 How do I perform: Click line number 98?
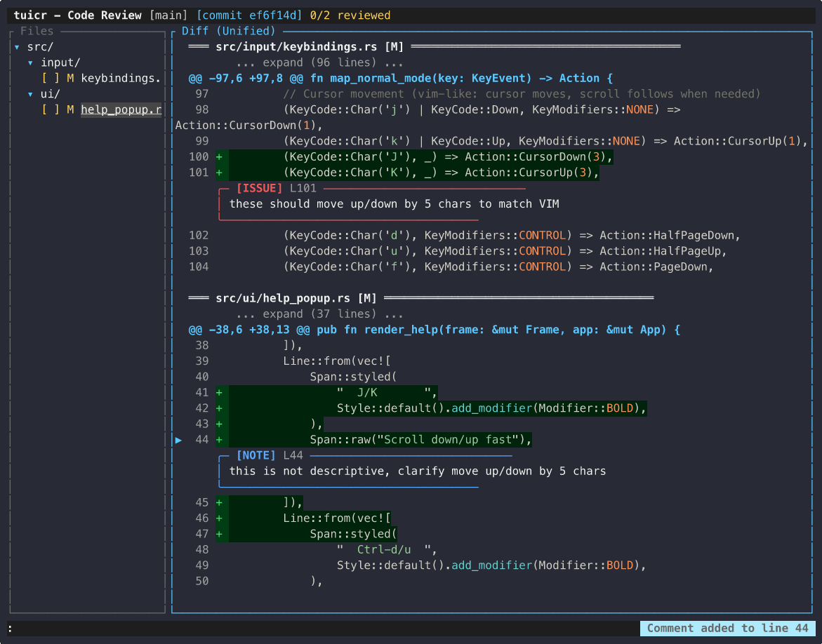pyautogui.click(x=202, y=110)
